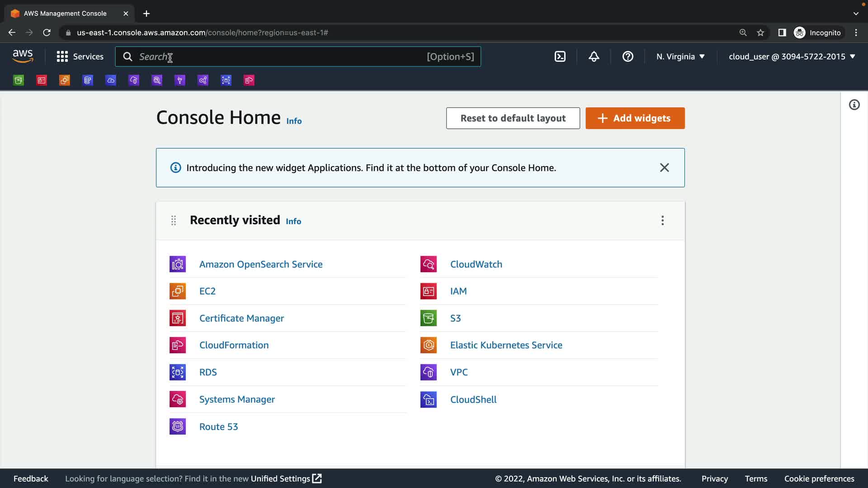Open IAM shortcut in favorites bar
868x488 pixels.
pyautogui.click(x=42, y=80)
